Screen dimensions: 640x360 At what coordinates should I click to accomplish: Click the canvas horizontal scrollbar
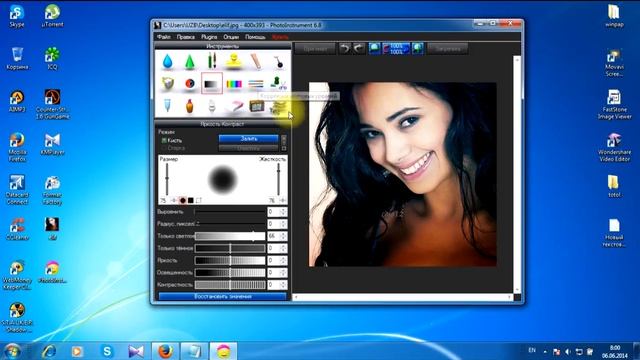[403, 297]
